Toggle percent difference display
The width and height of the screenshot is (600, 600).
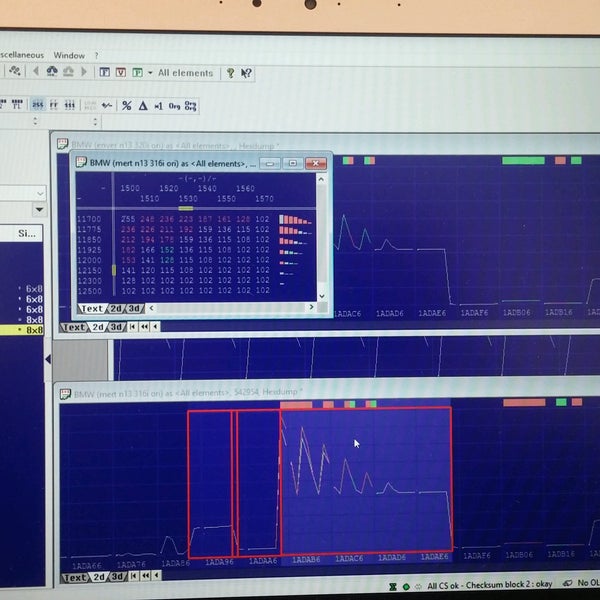[127, 106]
